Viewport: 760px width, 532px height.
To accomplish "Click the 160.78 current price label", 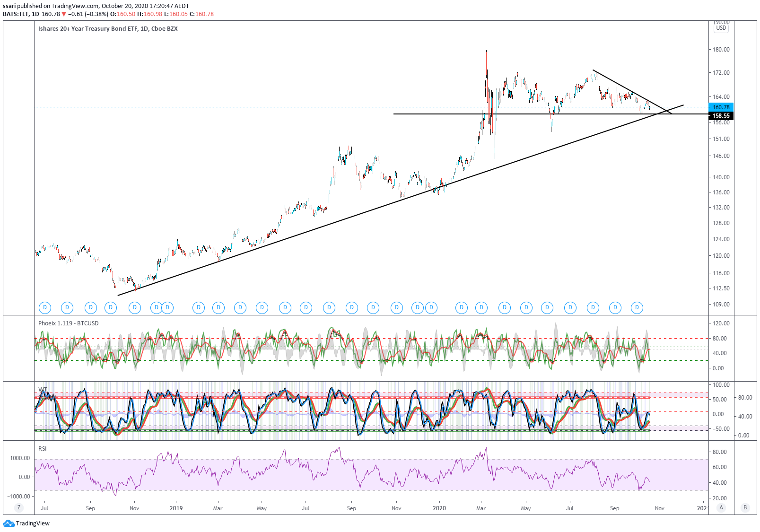I will pyautogui.click(x=721, y=107).
